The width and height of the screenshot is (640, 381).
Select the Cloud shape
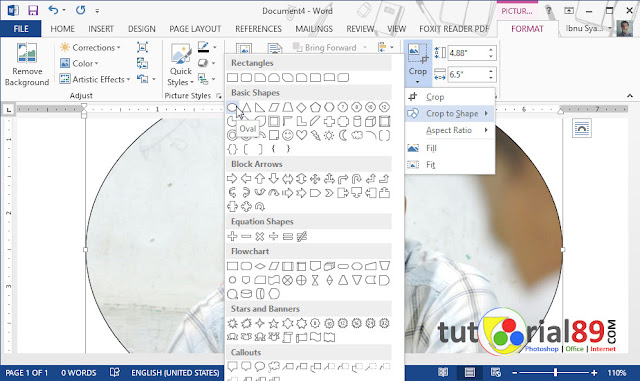pyautogui.click(x=357, y=135)
